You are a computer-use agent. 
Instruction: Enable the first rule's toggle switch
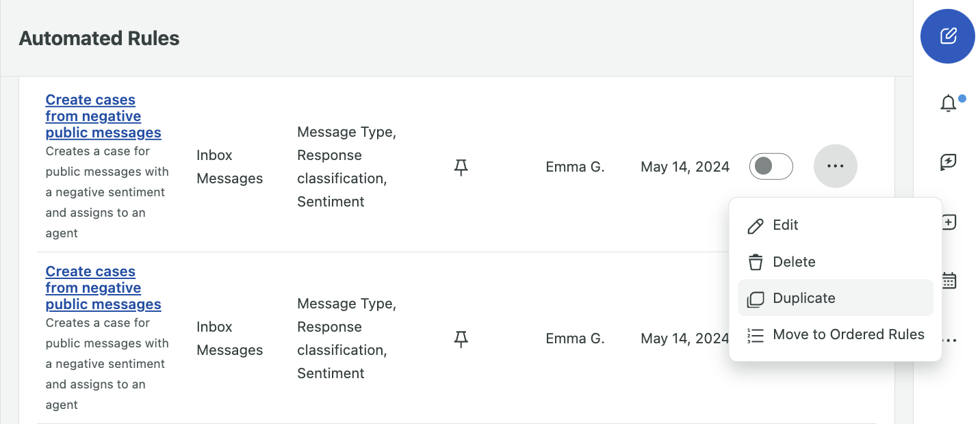[771, 166]
